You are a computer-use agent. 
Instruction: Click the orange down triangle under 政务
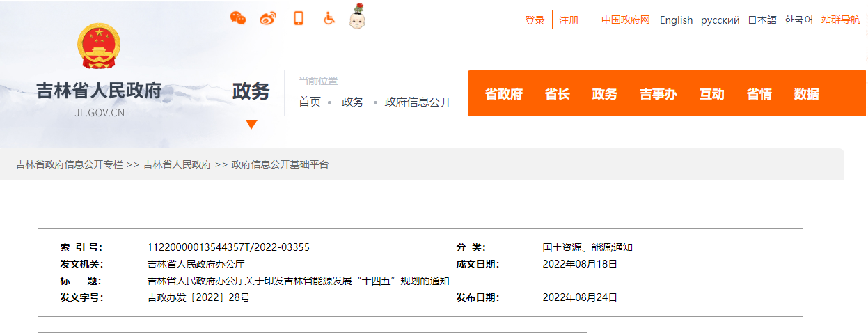(251, 125)
